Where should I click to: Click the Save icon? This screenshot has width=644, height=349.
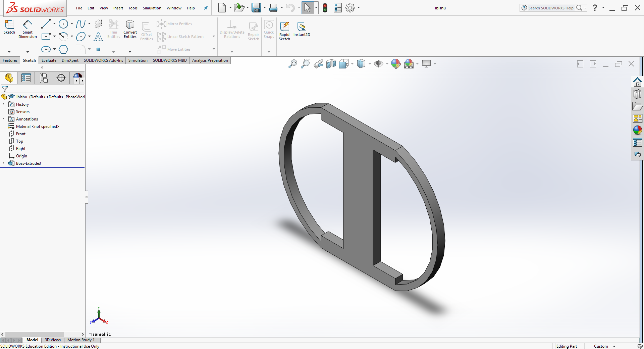coord(256,8)
